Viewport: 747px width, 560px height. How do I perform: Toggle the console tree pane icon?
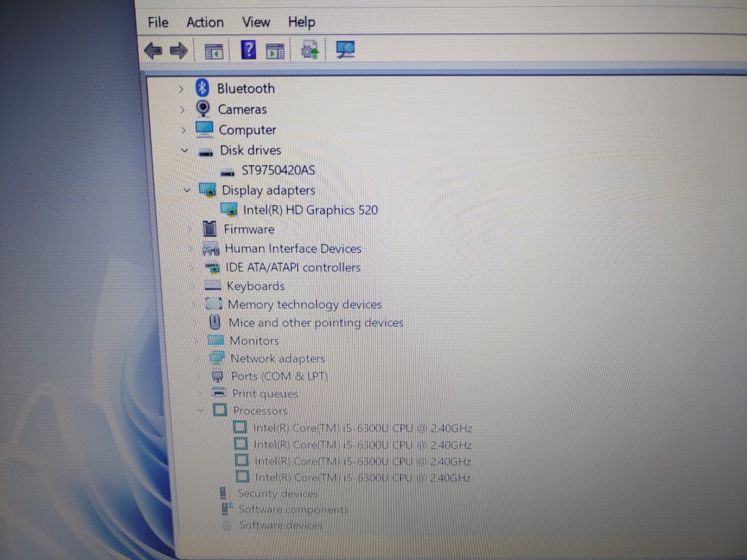[214, 51]
